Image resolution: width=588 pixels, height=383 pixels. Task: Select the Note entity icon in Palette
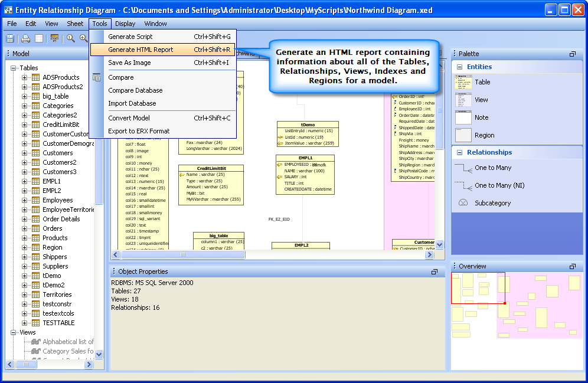(463, 117)
